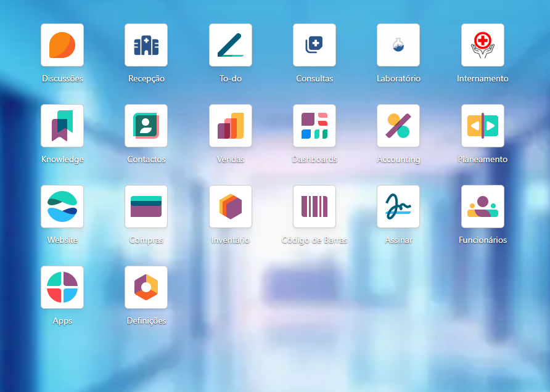550x392 pixels.
Task: Open the Consultas app
Action: click(x=314, y=45)
